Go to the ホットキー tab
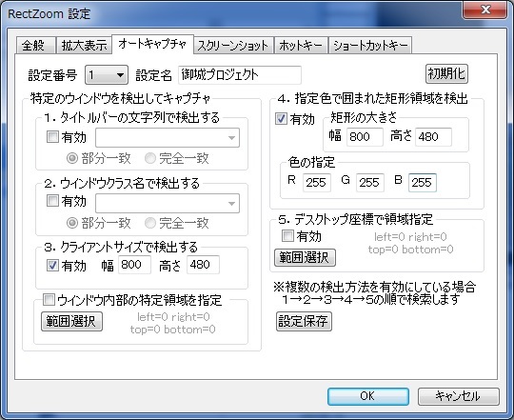 [x=301, y=46]
